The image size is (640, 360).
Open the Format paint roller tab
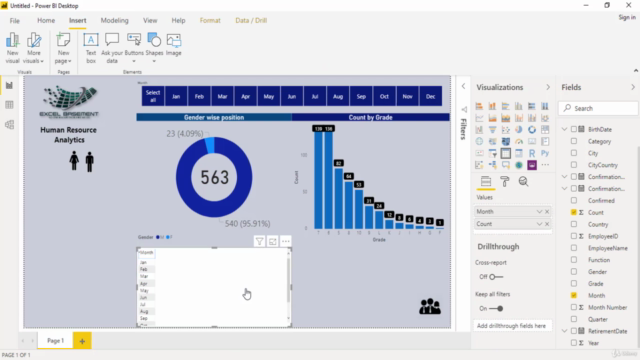[x=504, y=181]
